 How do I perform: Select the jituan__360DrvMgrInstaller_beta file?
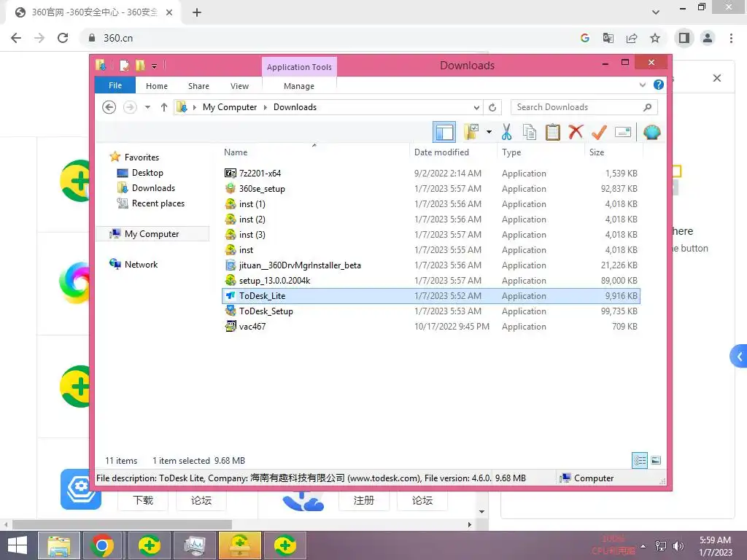430,265
